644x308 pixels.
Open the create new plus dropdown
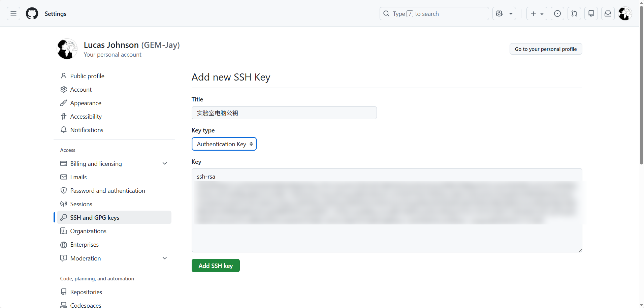(537, 13)
